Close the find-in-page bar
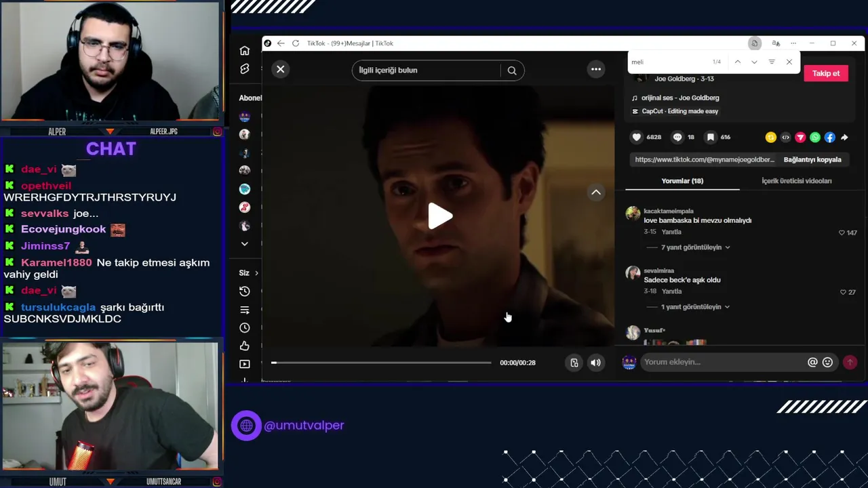This screenshot has height=488, width=868. 789,62
